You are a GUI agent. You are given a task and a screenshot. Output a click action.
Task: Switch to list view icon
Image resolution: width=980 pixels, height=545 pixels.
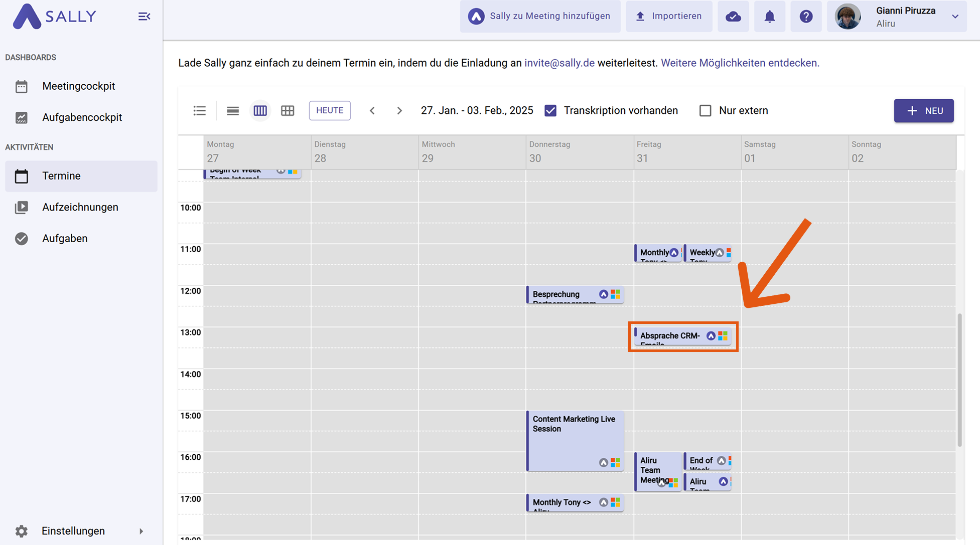point(200,111)
